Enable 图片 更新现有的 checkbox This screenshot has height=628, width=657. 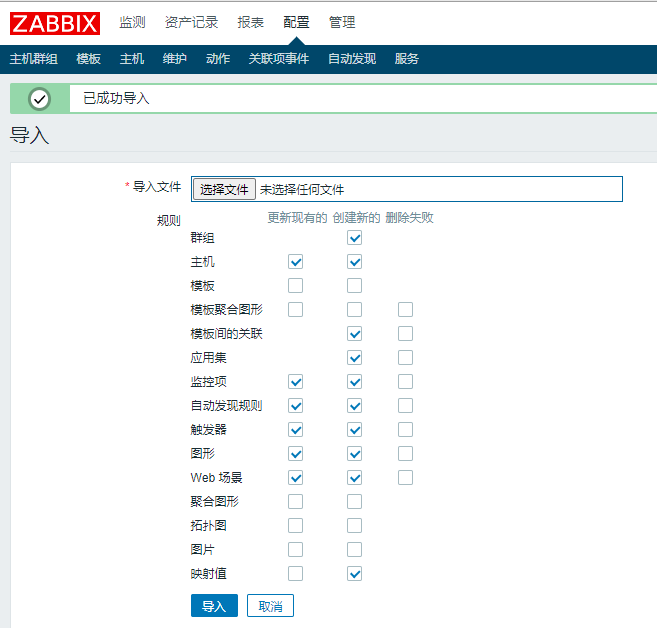coord(295,549)
